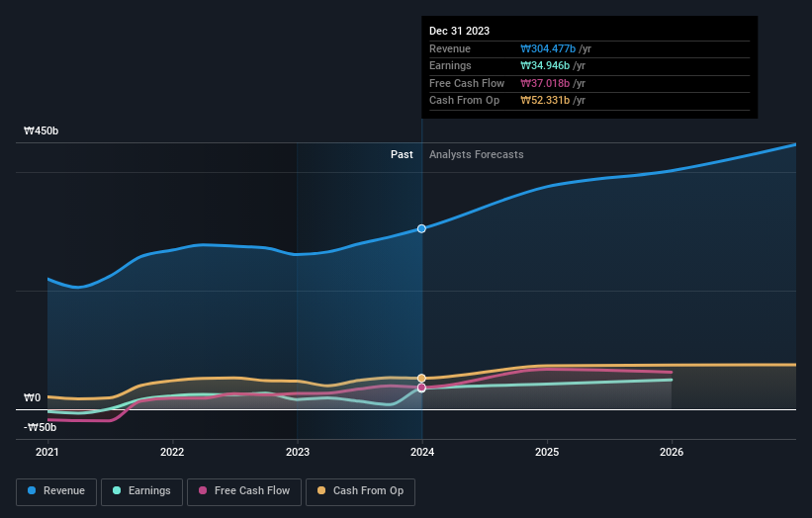Toggle the Cash From Op legend series
Viewport: 812px width, 518px height.
[x=360, y=491]
